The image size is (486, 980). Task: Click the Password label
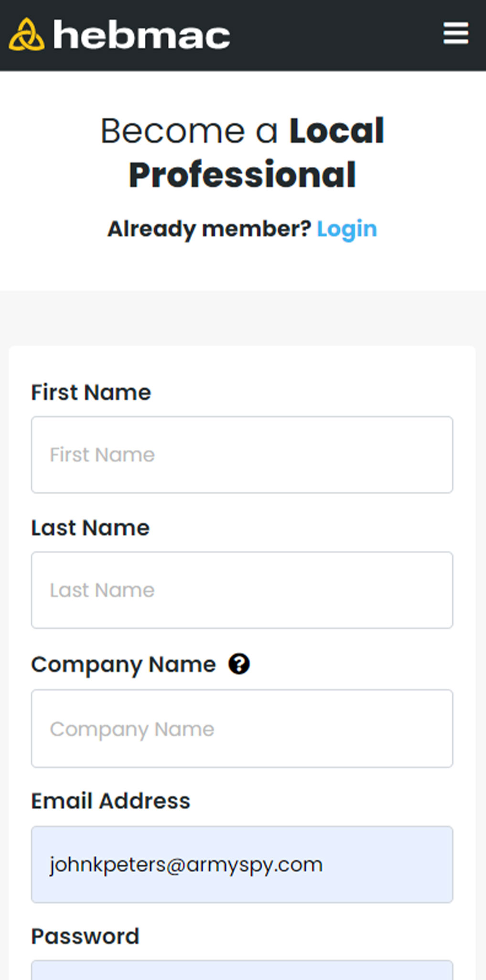[x=85, y=936]
